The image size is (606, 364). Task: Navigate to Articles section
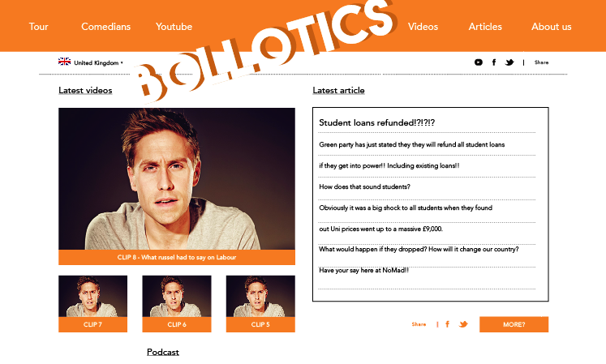(x=485, y=27)
